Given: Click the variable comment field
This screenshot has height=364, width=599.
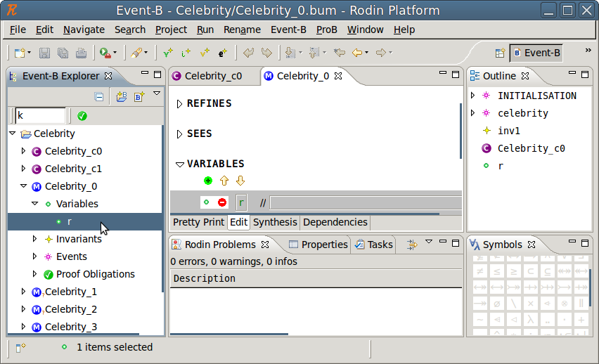Looking at the screenshot, I should [364, 203].
